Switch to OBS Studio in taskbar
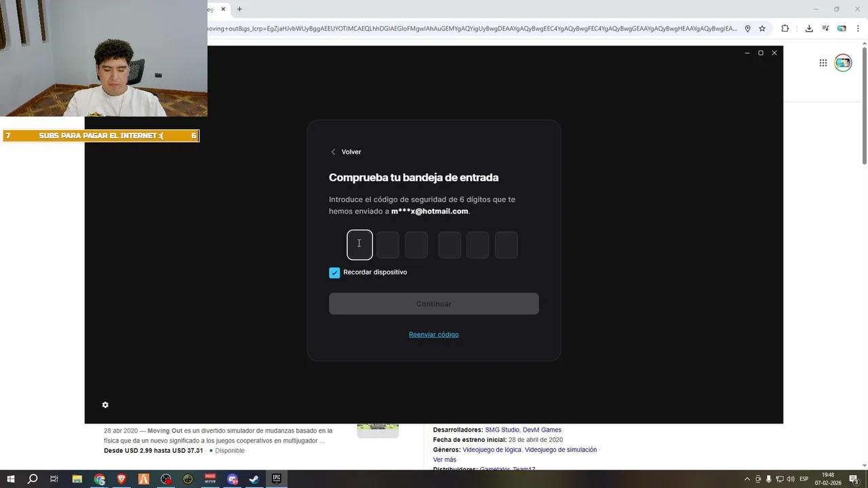This screenshot has width=868, height=488. coord(166,479)
